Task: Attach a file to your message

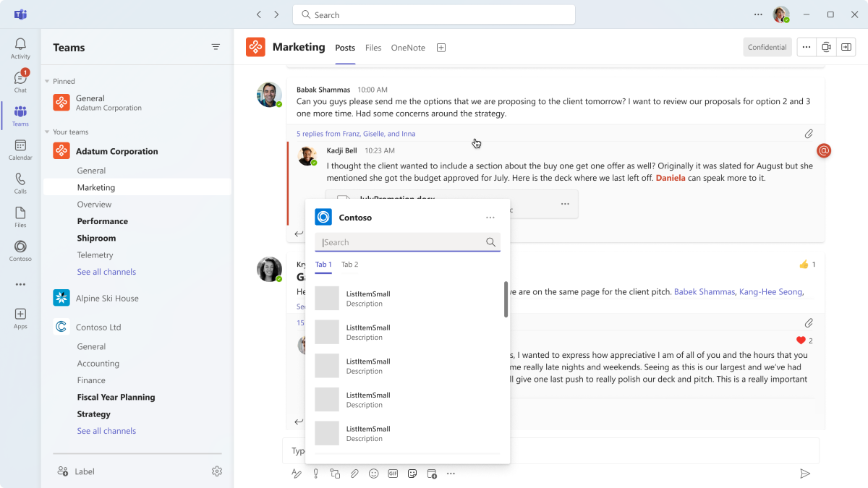Action: point(354,473)
